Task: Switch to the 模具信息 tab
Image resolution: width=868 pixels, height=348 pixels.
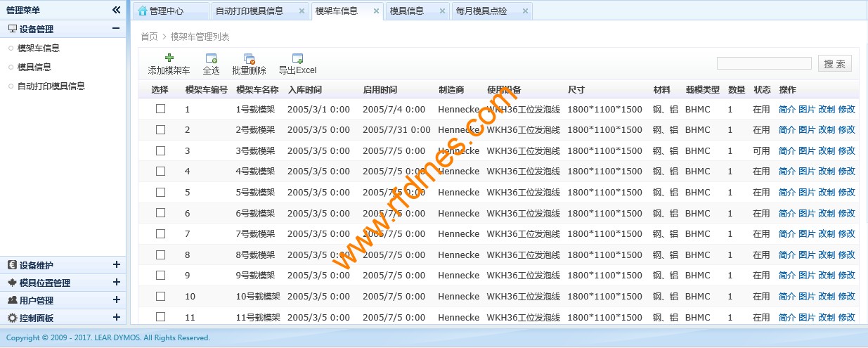Action: point(417,11)
